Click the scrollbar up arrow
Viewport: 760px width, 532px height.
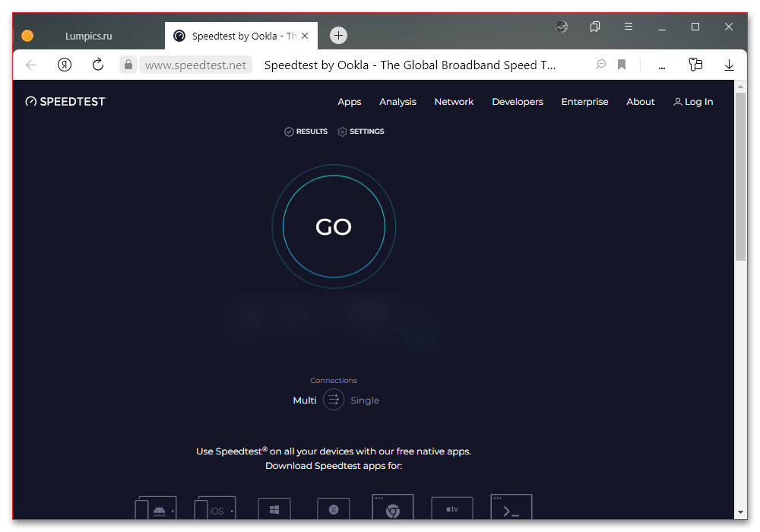click(740, 86)
